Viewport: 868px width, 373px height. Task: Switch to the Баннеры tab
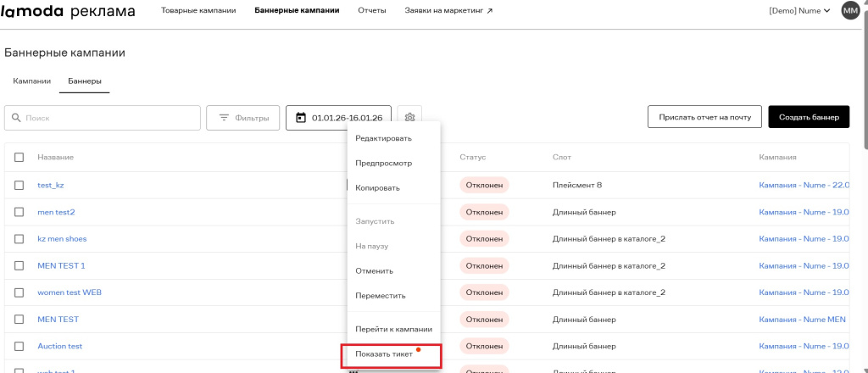(x=84, y=81)
